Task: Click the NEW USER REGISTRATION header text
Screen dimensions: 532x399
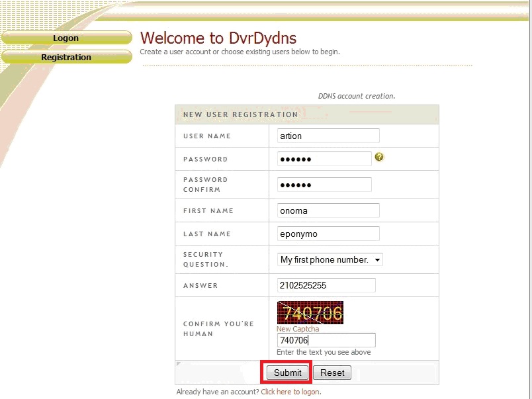Action: tap(241, 114)
